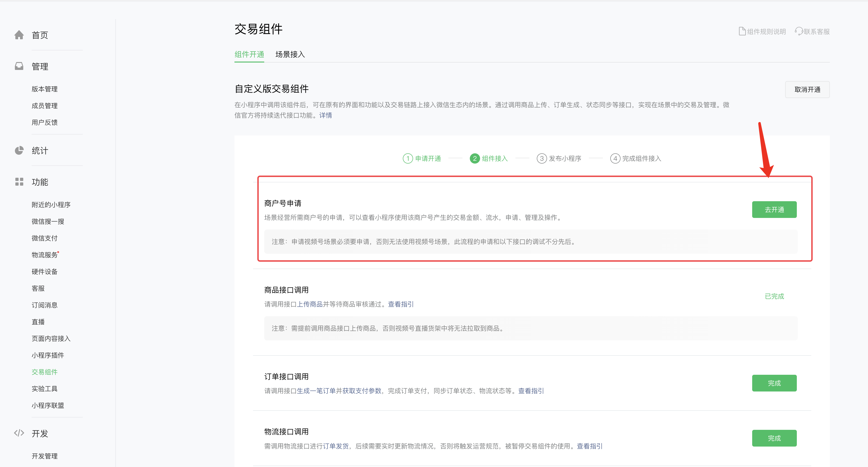Screen dimensions: 868x467
Task: Select 版本管理 in sidebar menu
Action: click(44, 89)
